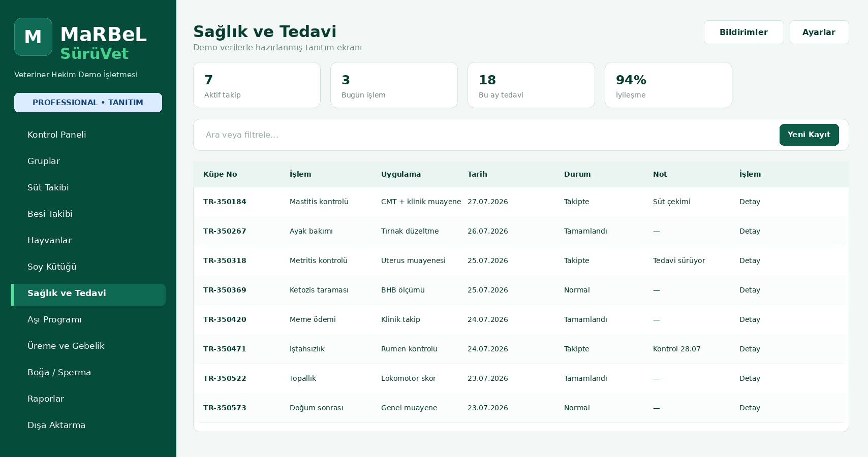This screenshot has height=457, width=868.
Task: Click the MaRBeL M logo icon
Action: click(33, 37)
